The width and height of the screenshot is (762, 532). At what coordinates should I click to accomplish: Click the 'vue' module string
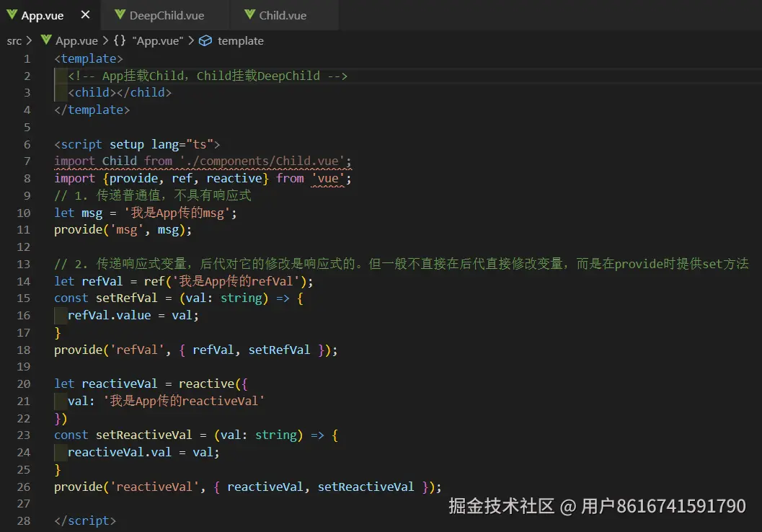[x=328, y=178]
